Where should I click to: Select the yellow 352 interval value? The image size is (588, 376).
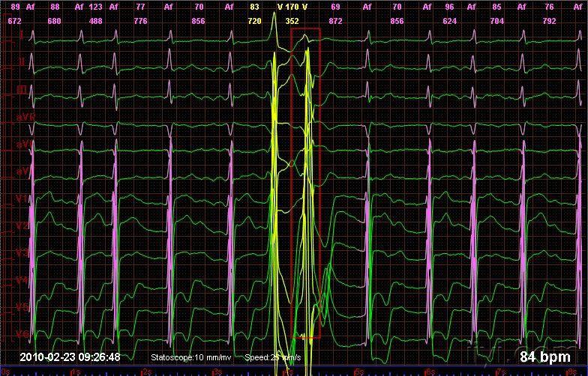[x=292, y=21]
